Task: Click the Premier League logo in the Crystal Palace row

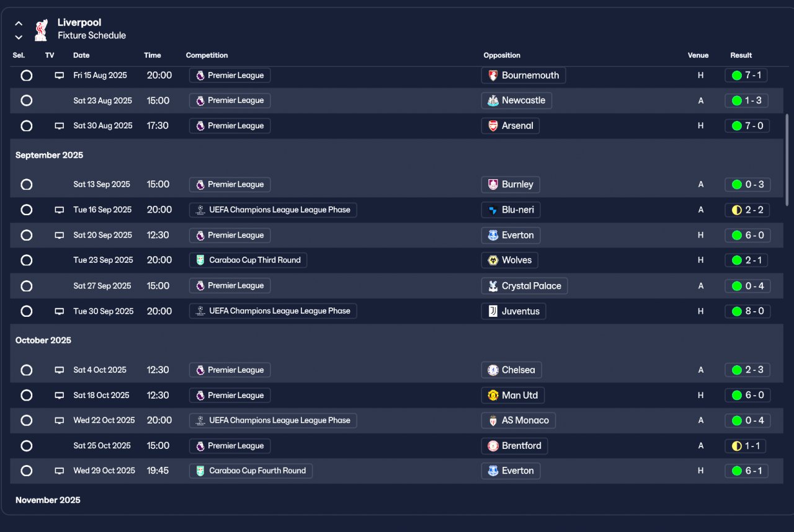Action: (x=200, y=286)
